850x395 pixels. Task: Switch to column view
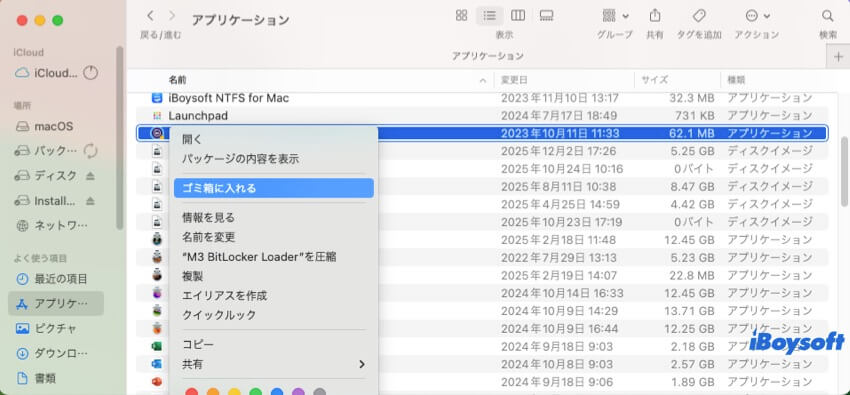(518, 16)
